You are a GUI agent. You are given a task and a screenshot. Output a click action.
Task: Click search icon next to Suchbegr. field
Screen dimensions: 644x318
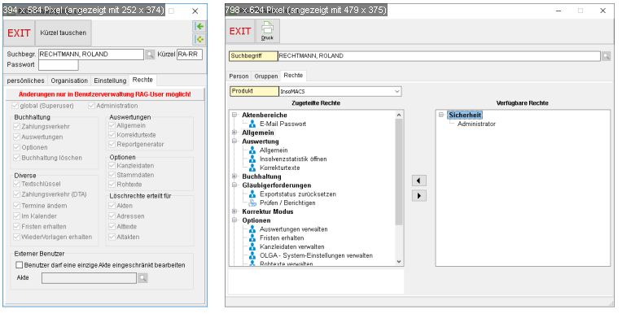pyautogui.click(x=151, y=54)
